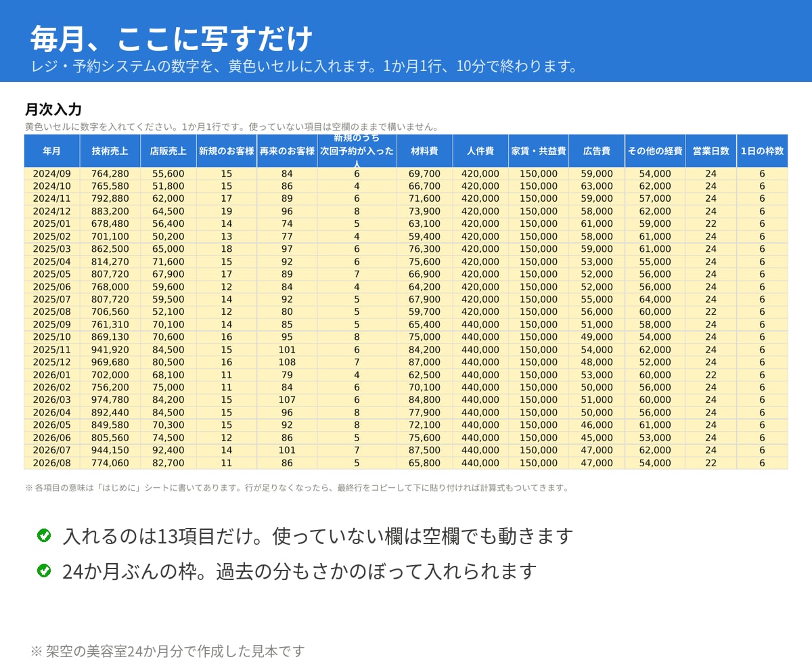The width and height of the screenshot is (812, 670).
Task: Click 家賃・共益費 cell in the 2026/04 row
Action: [539, 413]
